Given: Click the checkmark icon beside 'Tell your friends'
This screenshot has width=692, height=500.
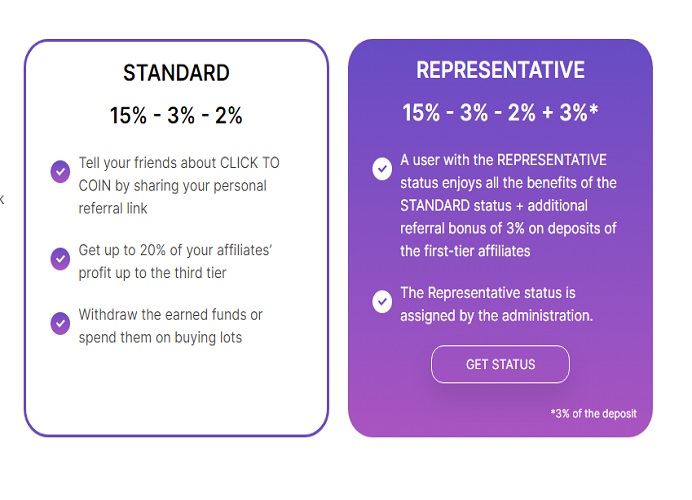Looking at the screenshot, I should click(60, 171).
